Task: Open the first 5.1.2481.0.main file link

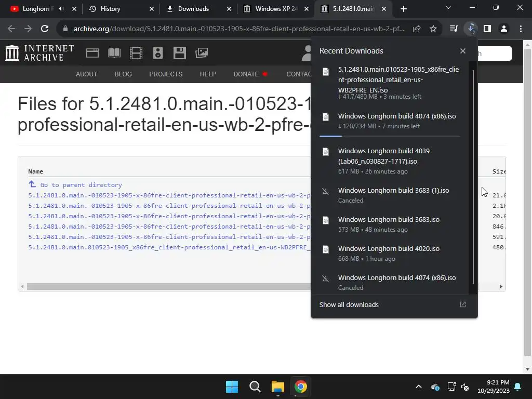Action: coord(169,195)
